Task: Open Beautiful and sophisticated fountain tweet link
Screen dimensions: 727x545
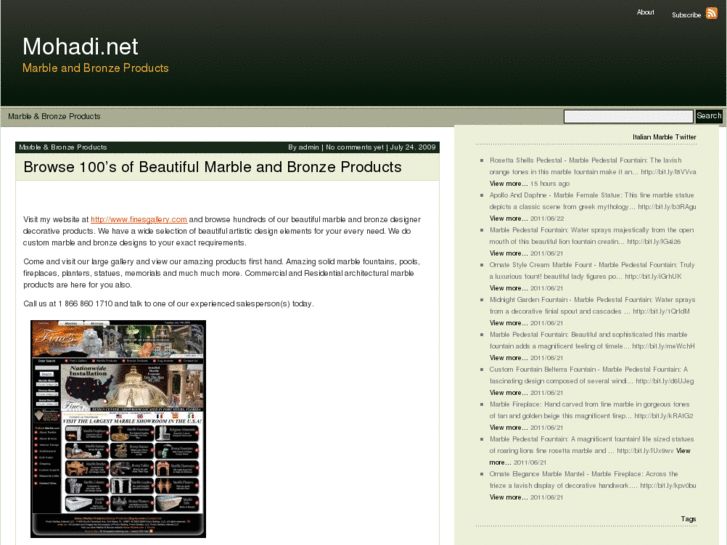Action: click(x=663, y=346)
